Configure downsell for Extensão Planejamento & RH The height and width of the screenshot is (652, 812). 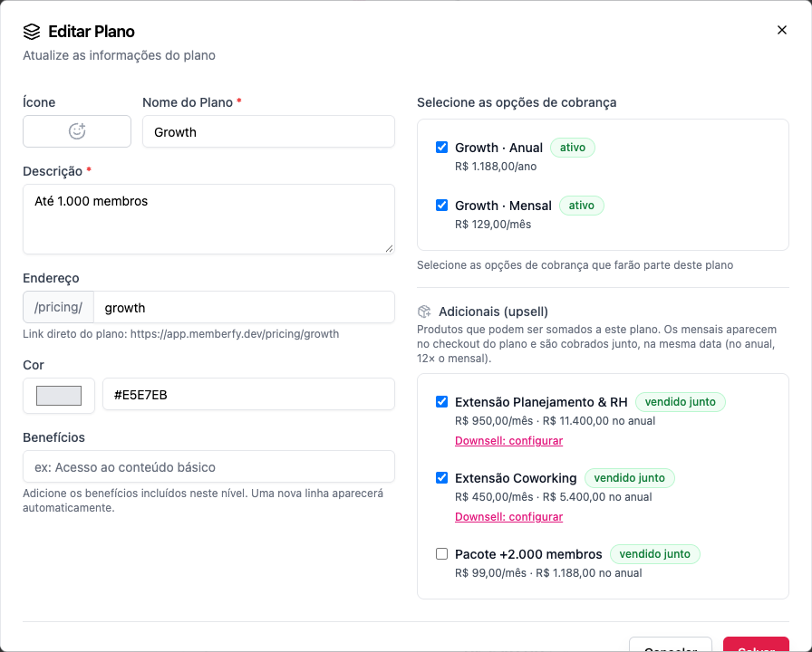point(508,441)
